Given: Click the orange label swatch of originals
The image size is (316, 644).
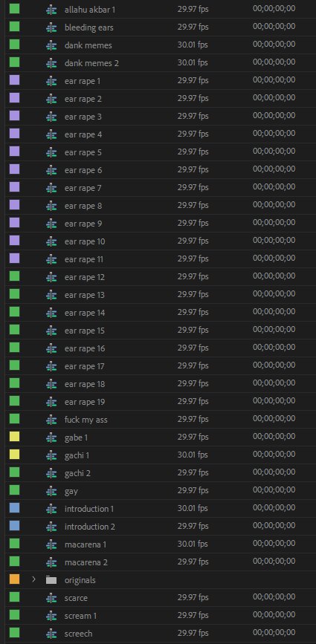Looking at the screenshot, I should point(14,579).
